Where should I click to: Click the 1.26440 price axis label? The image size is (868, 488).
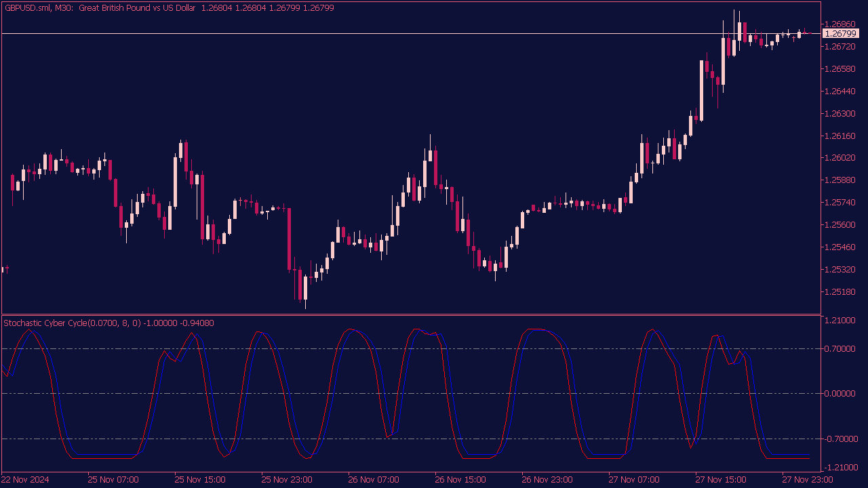[842, 91]
